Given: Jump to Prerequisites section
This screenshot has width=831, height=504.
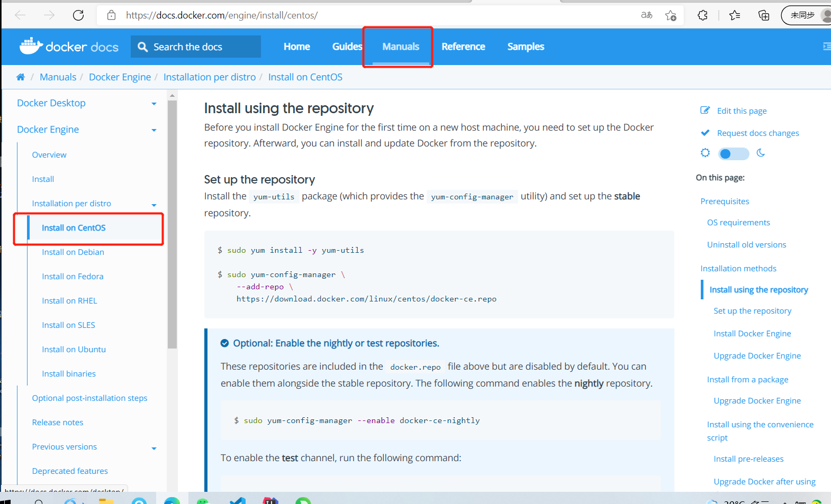Looking at the screenshot, I should coord(725,201).
